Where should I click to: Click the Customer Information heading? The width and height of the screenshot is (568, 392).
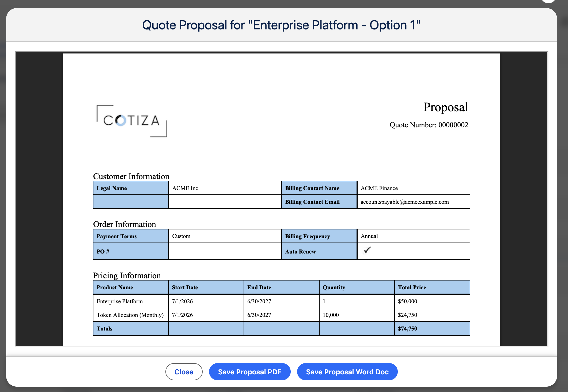pyautogui.click(x=131, y=176)
